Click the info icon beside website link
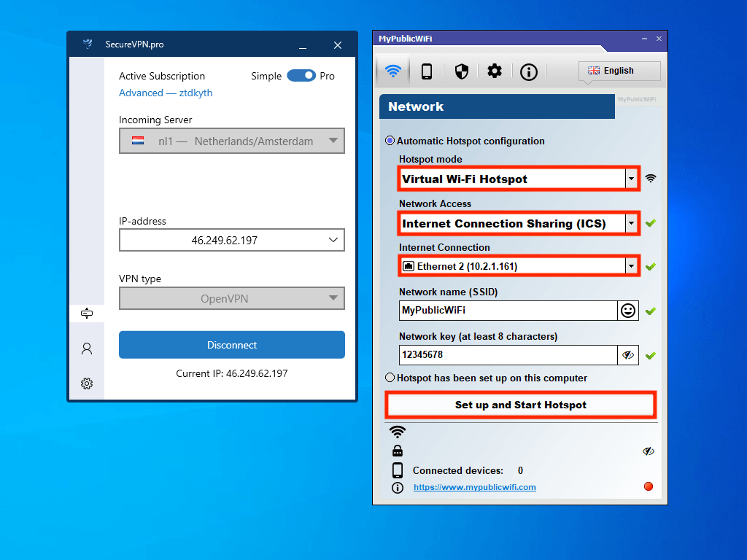The height and width of the screenshot is (560, 747). pos(398,488)
